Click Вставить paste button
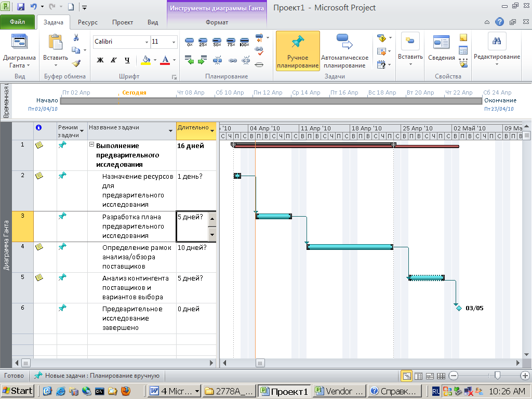The height and width of the screenshot is (399, 532). (55, 51)
